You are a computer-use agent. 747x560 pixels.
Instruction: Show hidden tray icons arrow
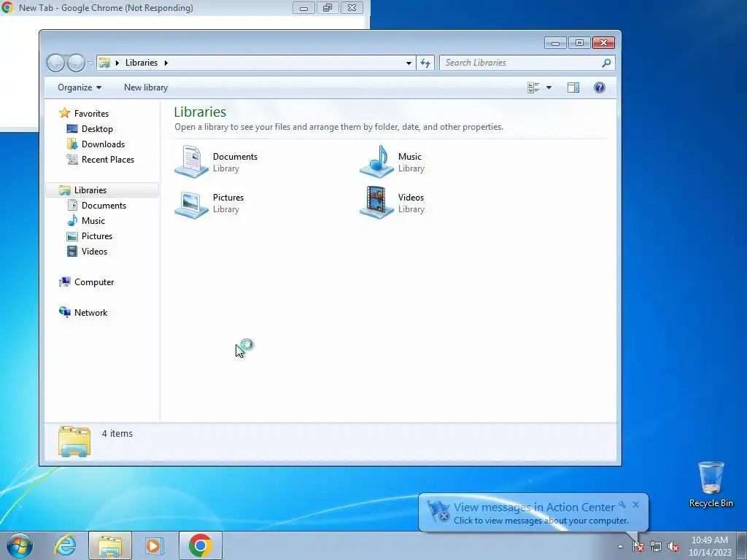click(x=620, y=546)
